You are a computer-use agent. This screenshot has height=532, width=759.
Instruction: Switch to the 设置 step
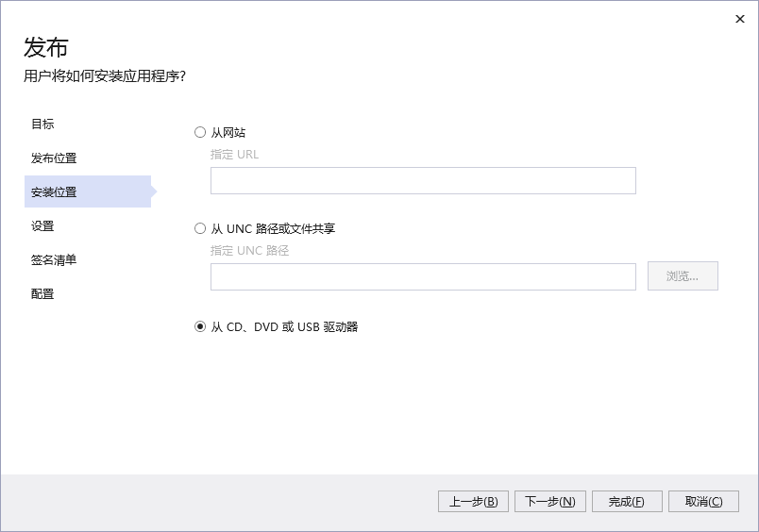click(x=42, y=226)
